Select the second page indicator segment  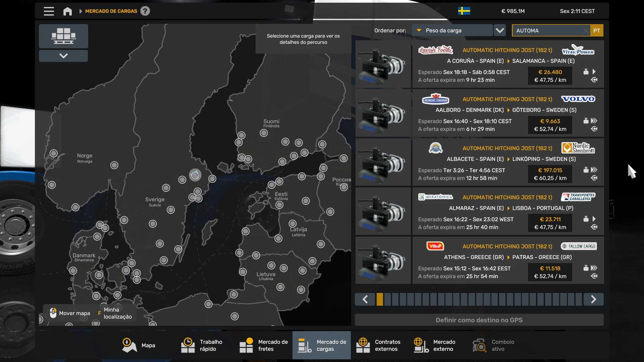tap(387, 299)
